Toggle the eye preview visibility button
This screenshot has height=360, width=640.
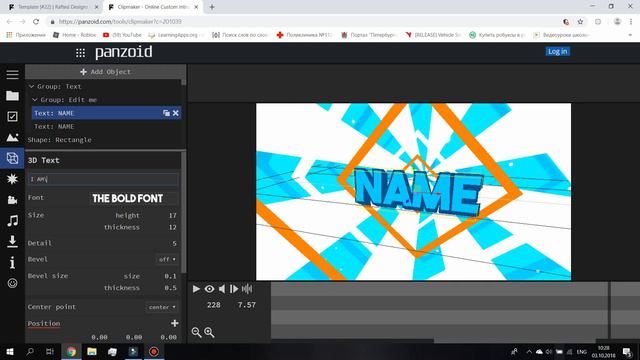point(209,289)
